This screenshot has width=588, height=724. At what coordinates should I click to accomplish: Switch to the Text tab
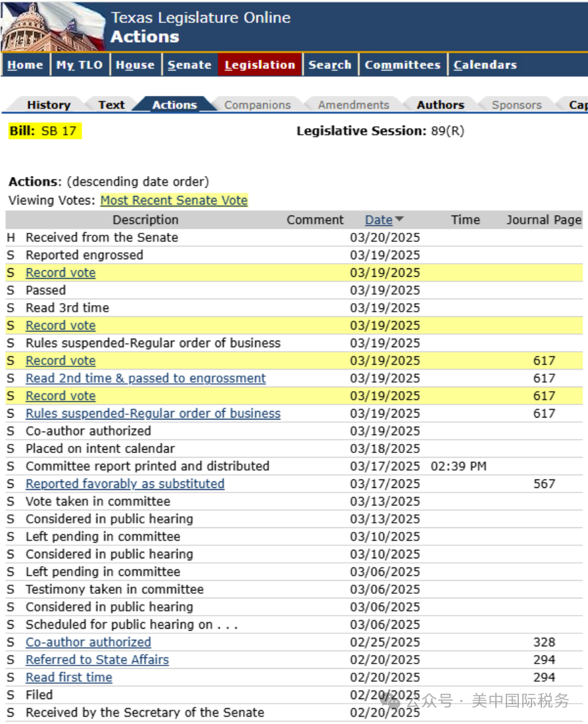point(111,105)
